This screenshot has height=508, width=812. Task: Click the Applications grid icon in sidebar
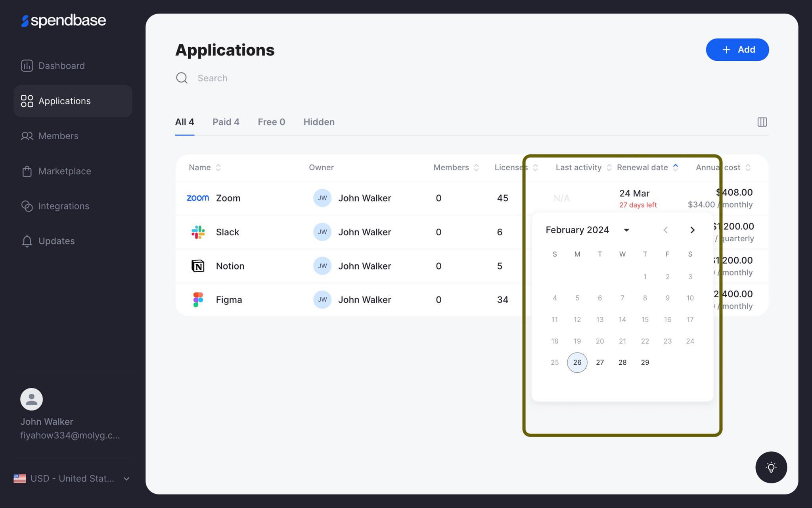[x=27, y=101]
